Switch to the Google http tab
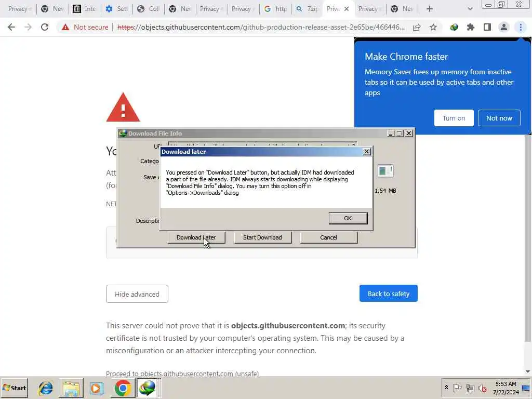The height and width of the screenshot is (399, 532). tap(275, 9)
